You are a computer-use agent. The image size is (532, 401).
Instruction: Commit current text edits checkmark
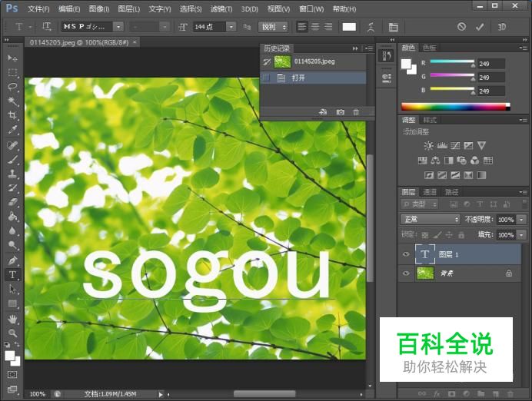(x=480, y=26)
